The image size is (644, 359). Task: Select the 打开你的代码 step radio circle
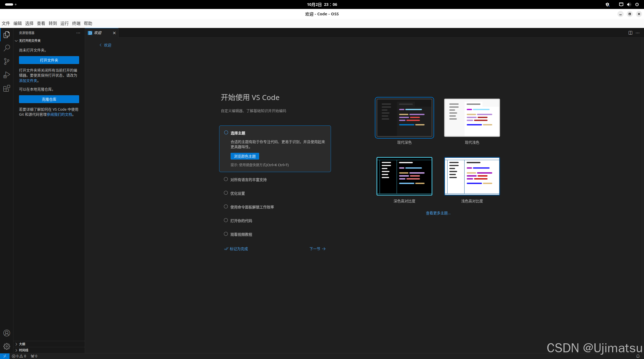coord(226,220)
